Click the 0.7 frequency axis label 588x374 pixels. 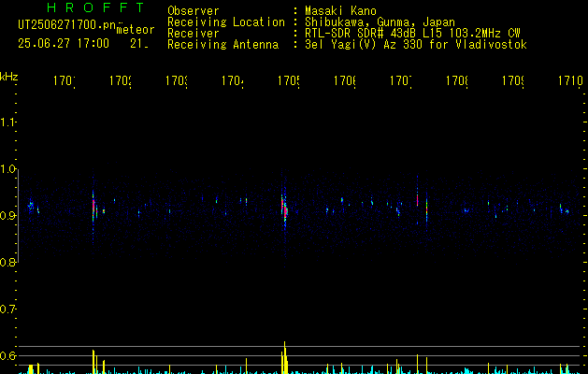click(7, 309)
